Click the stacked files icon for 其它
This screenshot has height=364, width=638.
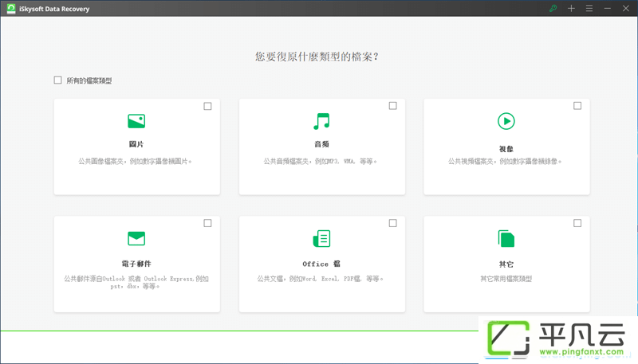click(506, 238)
